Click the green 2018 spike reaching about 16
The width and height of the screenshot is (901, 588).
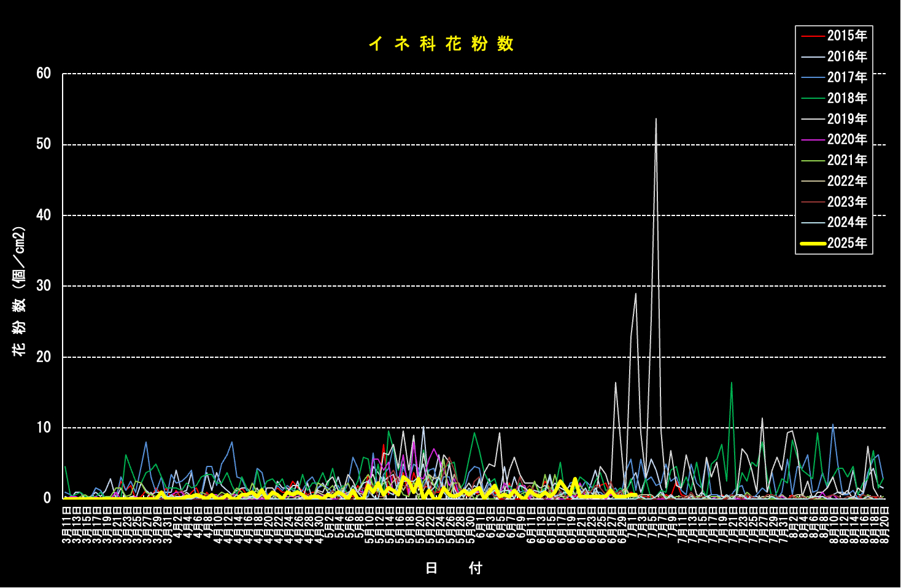[x=731, y=382]
